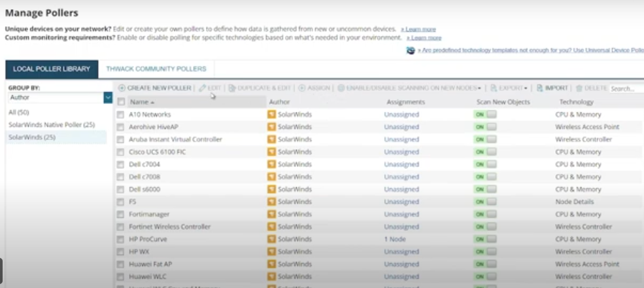Click SolarWinds author icon in F5 row
This screenshot has width=644, height=288.
(x=271, y=202)
